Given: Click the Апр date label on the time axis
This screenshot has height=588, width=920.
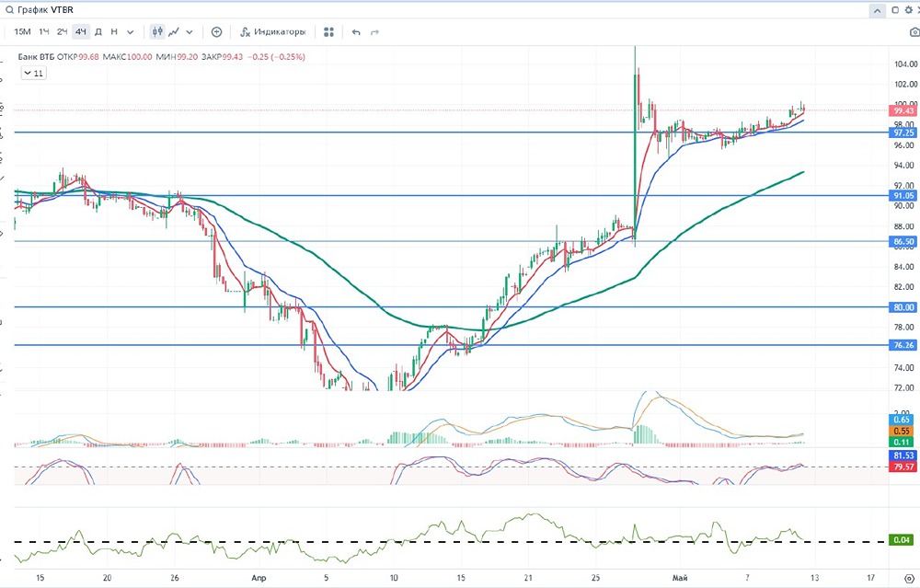Looking at the screenshot, I should (259, 578).
